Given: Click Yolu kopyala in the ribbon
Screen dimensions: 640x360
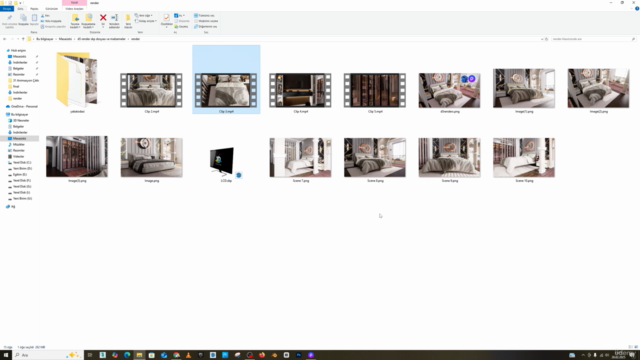Looking at the screenshot, I should pyautogui.click(x=51, y=21).
